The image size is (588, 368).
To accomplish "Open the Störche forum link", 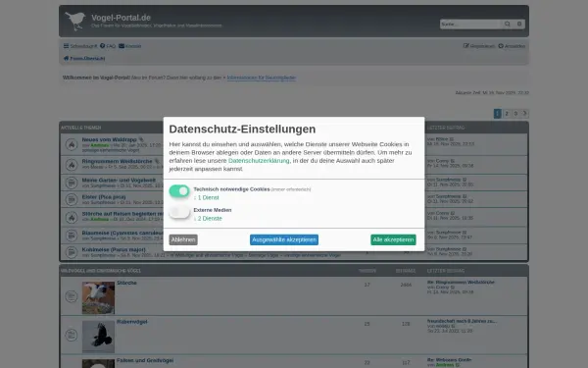I will [126, 283].
